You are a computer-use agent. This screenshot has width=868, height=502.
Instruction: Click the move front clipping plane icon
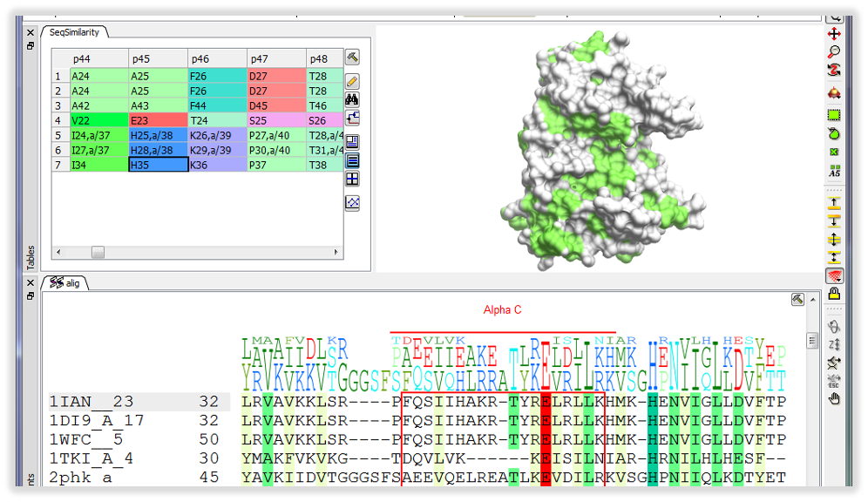834,203
